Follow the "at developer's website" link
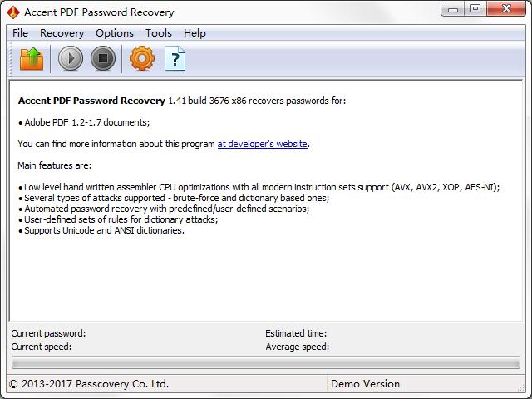 (x=263, y=144)
